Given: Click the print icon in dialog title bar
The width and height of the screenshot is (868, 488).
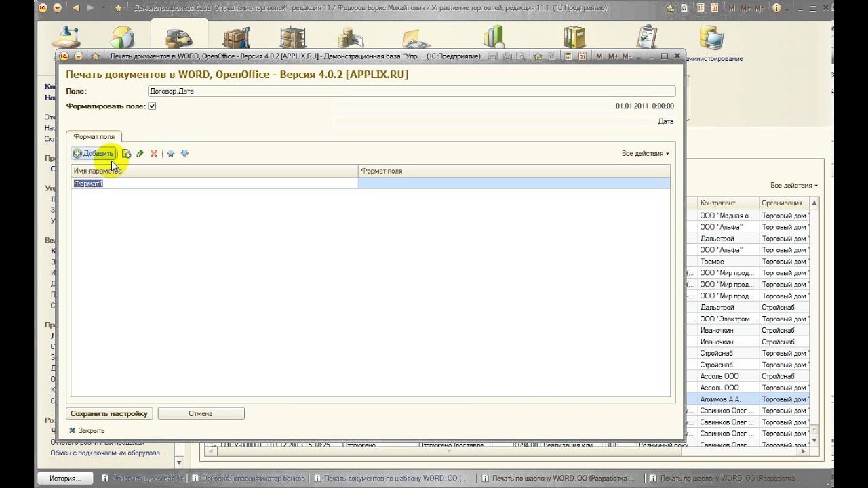Looking at the screenshot, I should [507, 56].
